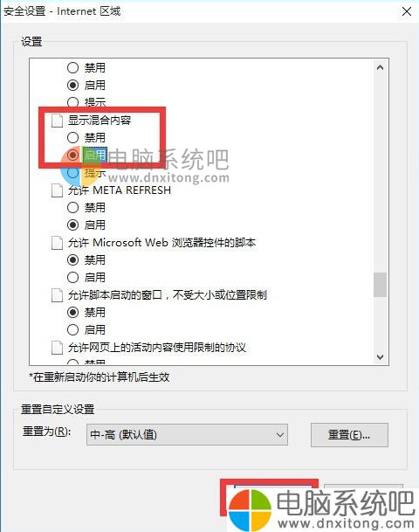Image resolution: width=419 pixels, height=532 pixels.
Task: Click the settings list scroll down arrow
Action: pos(380,357)
